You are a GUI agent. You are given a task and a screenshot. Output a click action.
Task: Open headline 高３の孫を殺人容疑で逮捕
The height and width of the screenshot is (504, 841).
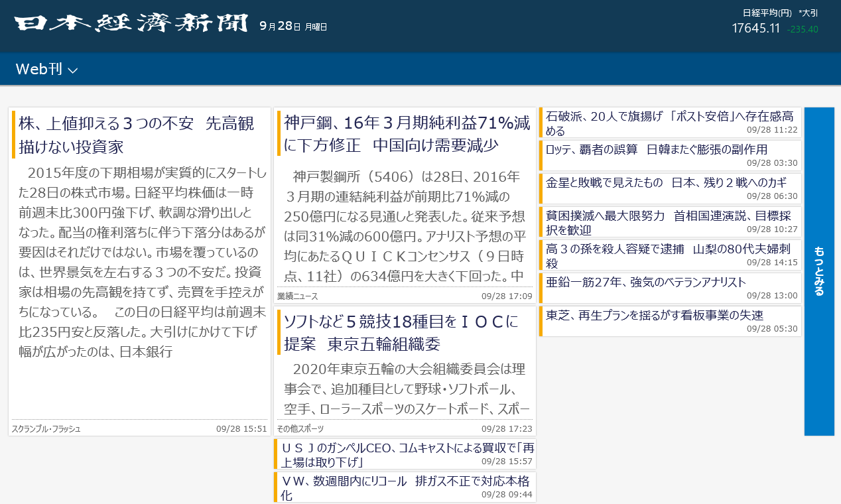pos(670,255)
